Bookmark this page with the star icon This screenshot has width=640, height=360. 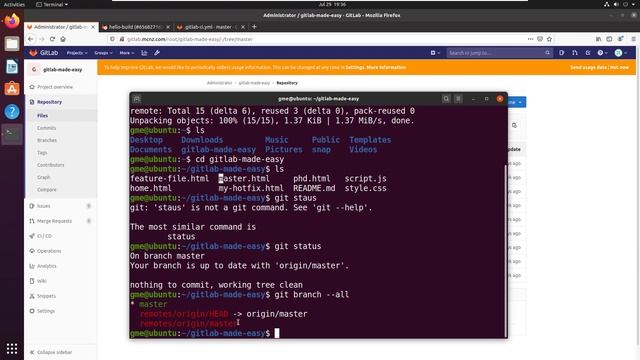(x=549, y=39)
